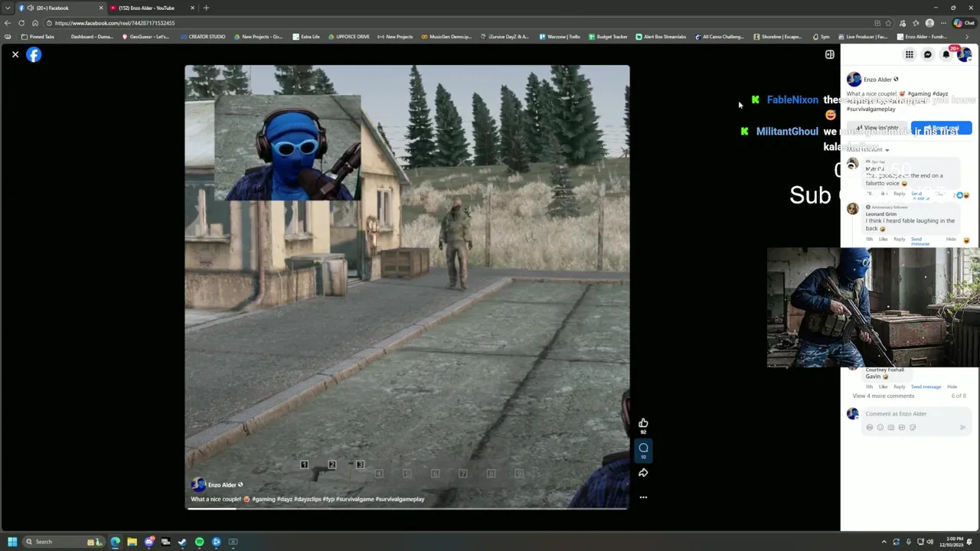This screenshot has width=980, height=551.
Task: Click the Facebook logo icon
Action: (34, 54)
